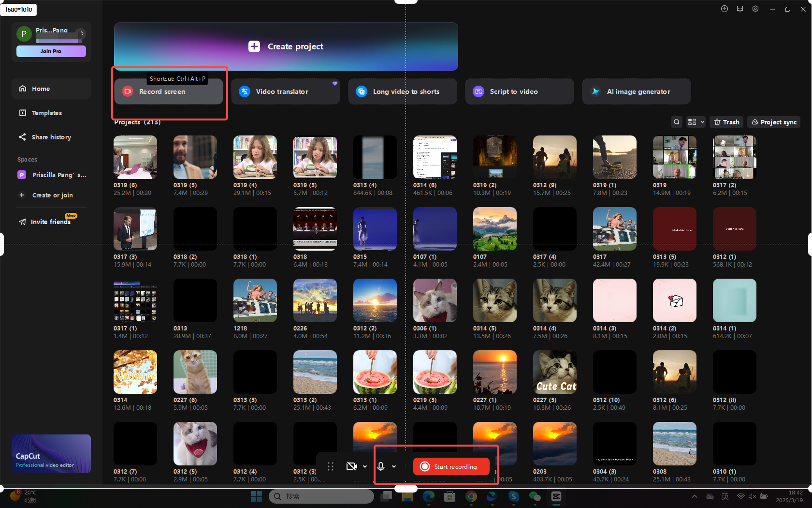Open the 0313 (5) media-not-found project
The height and width of the screenshot is (508, 812).
pyautogui.click(x=675, y=229)
